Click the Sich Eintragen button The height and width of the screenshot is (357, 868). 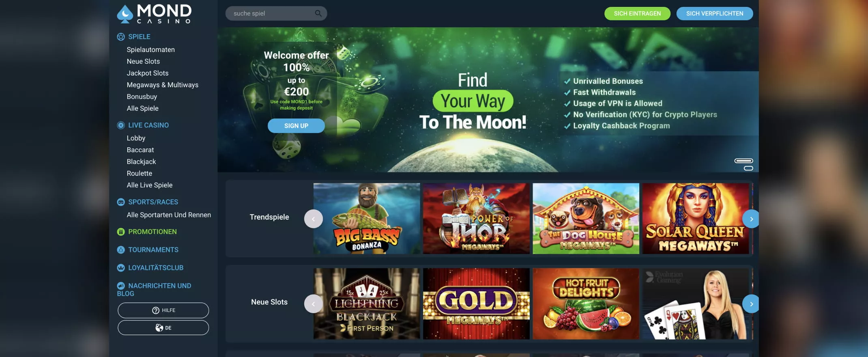637,13
